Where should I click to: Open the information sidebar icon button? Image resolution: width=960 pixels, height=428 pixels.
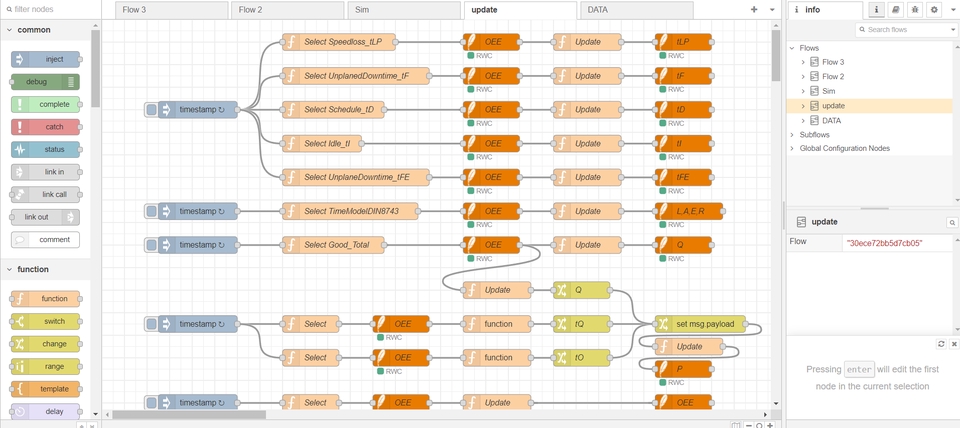(x=877, y=10)
